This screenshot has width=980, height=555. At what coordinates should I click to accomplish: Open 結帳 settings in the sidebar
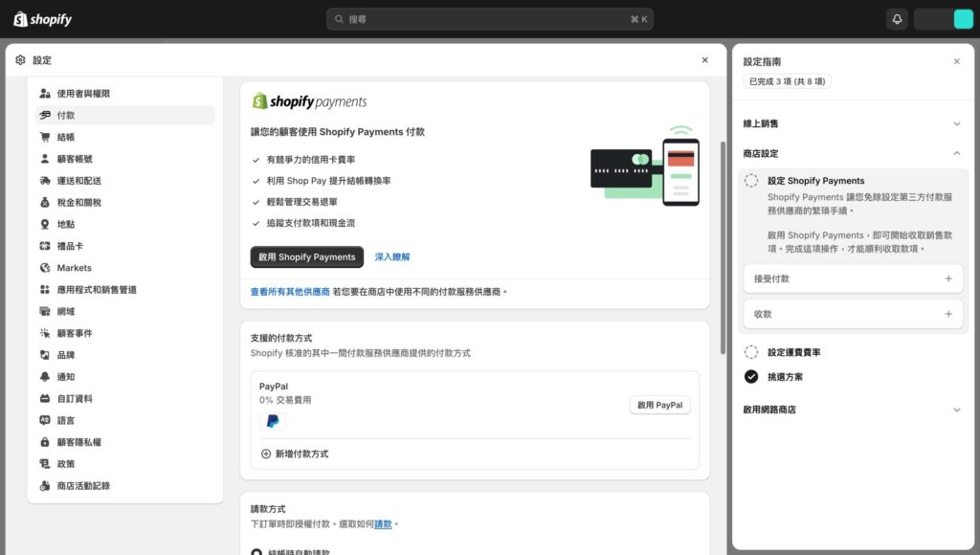click(66, 137)
